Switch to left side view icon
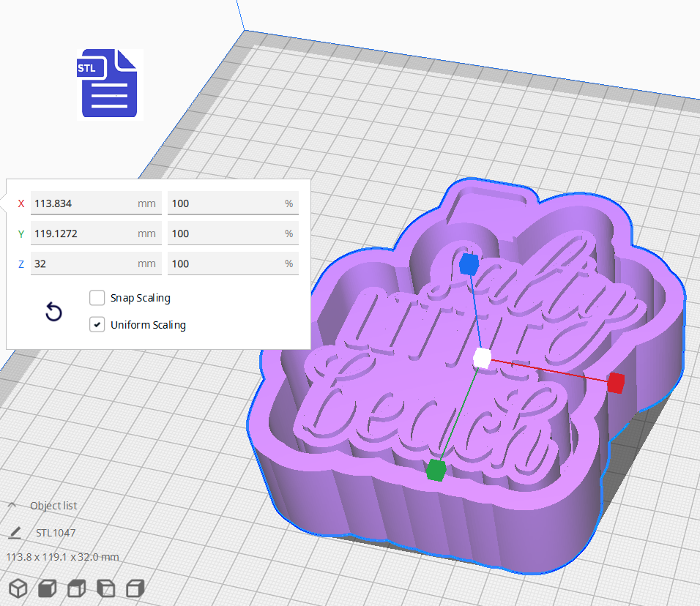This screenshot has height=606, width=700. (105, 588)
